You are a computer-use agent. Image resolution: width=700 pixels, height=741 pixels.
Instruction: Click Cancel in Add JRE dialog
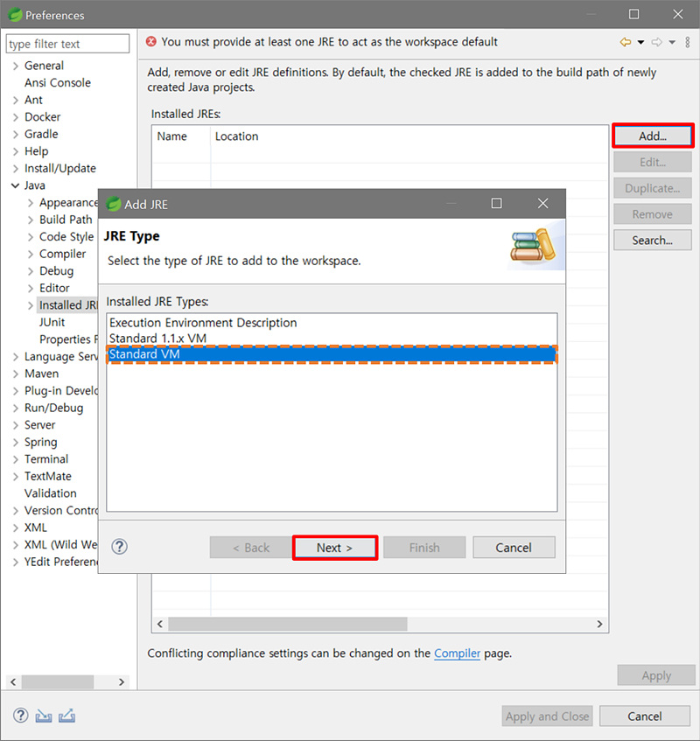(514, 548)
